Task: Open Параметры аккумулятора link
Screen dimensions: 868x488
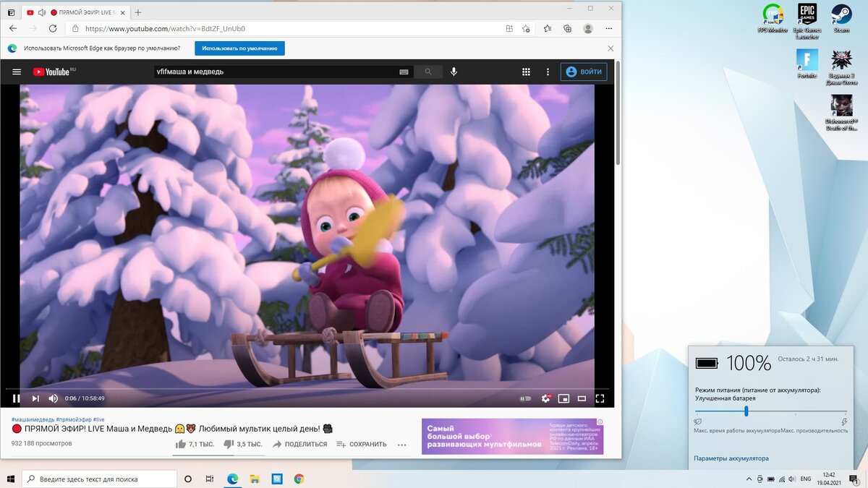Action: coord(731,458)
